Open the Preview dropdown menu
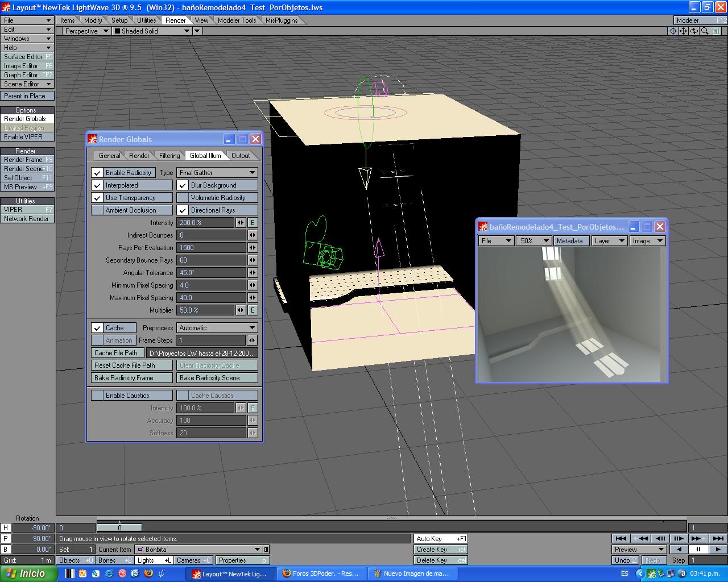The height and width of the screenshot is (582, 728). (x=639, y=550)
